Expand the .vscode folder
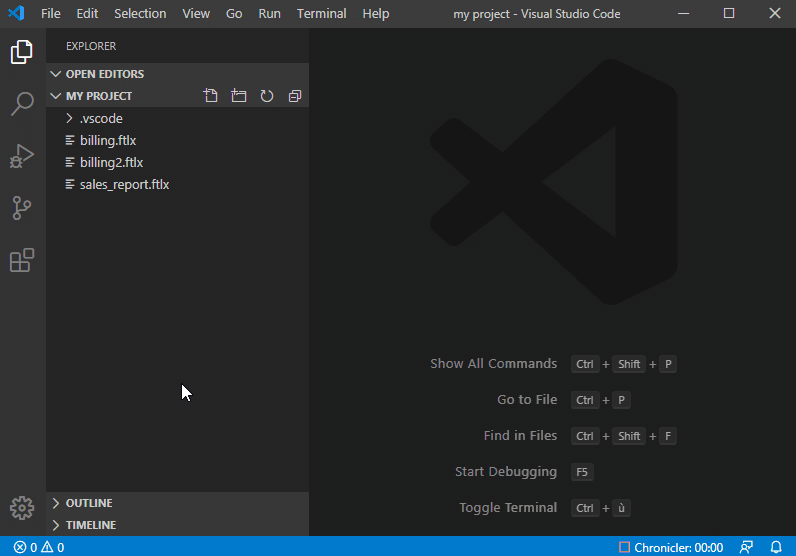 (x=70, y=118)
